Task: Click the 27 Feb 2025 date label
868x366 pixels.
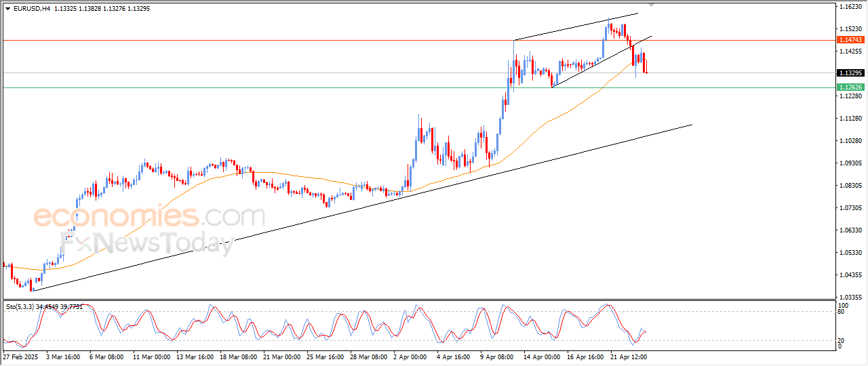Action: pyautogui.click(x=19, y=356)
